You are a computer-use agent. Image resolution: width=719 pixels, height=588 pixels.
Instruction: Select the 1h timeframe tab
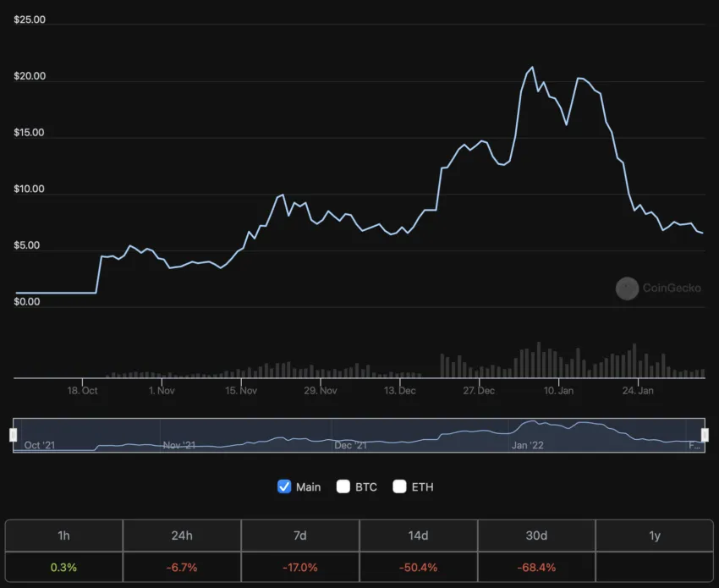point(63,536)
